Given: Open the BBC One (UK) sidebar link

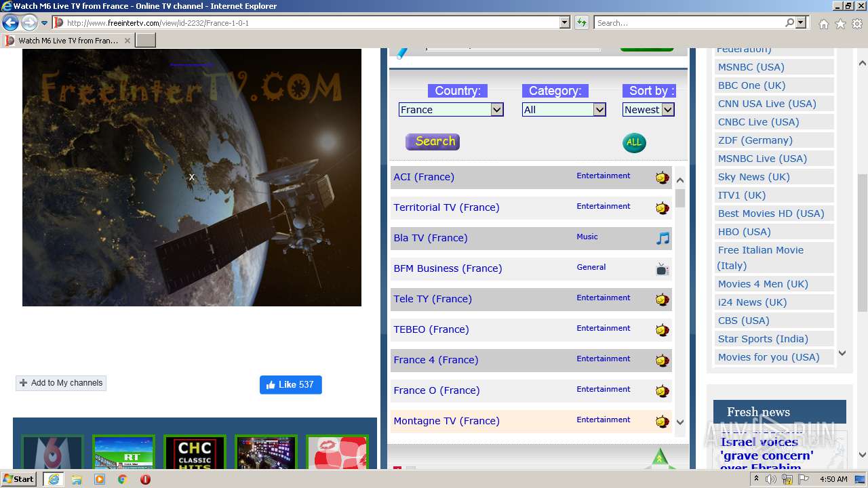Looking at the screenshot, I should (x=751, y=85).
